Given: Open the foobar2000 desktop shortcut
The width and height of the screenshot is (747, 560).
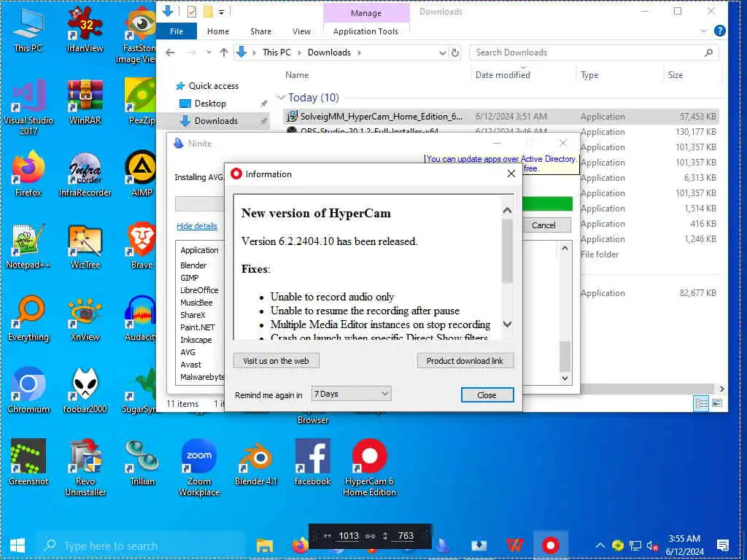Looking at the screenshot, I should [85, 391].
